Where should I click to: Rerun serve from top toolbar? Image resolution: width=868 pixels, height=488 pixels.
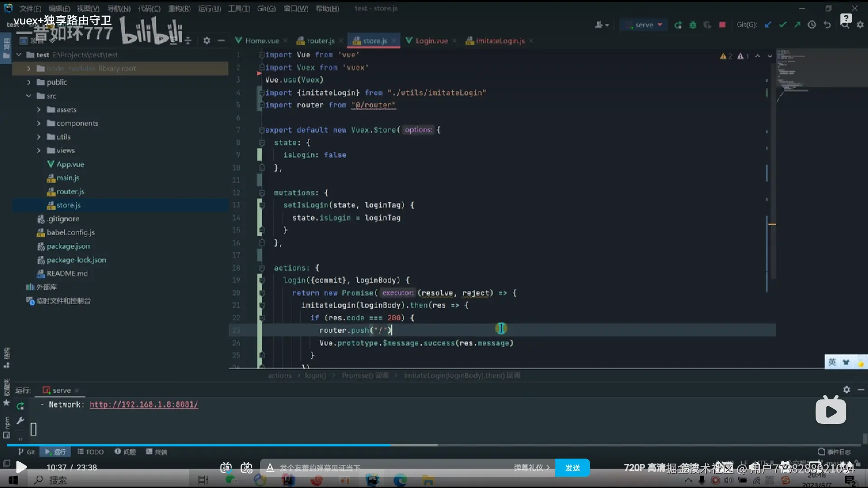coord(678,25)
